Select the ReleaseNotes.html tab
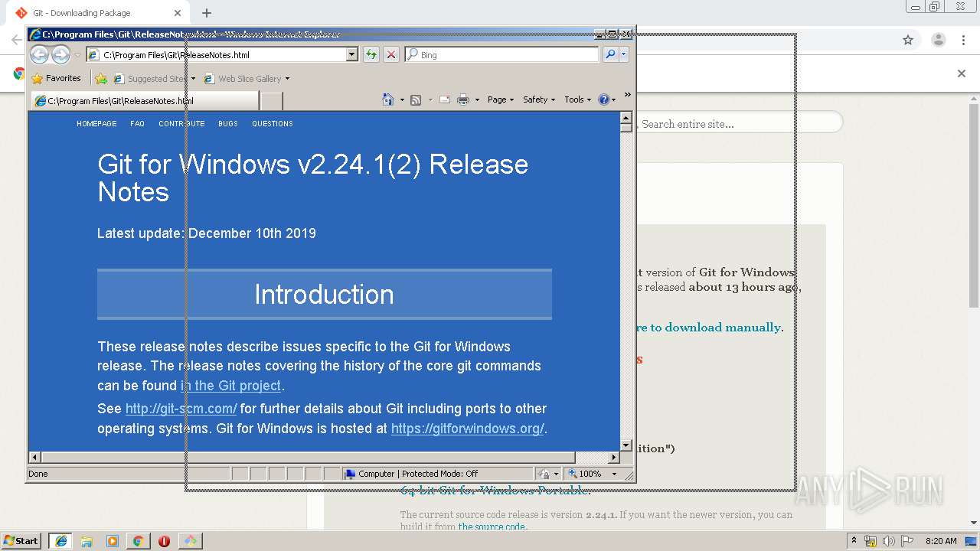 (145, 100)
